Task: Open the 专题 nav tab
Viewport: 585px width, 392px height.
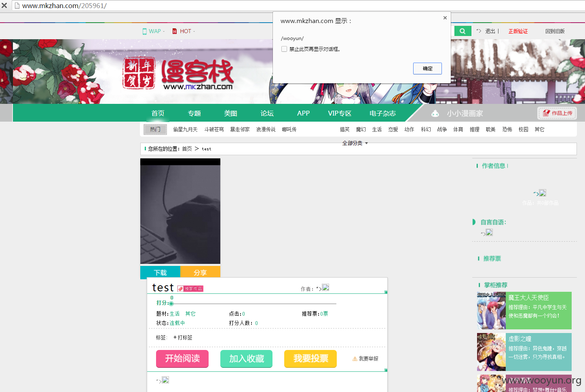Action: tap(194, 113)
